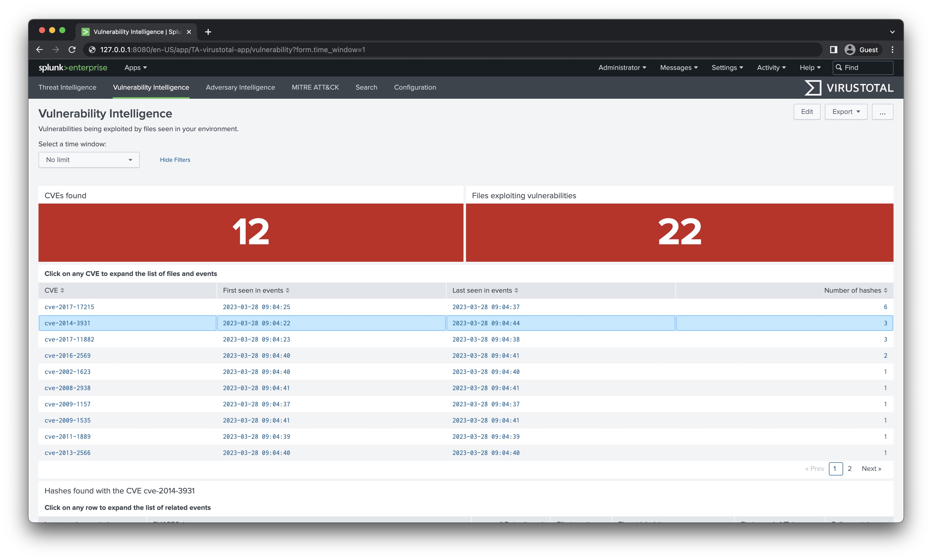Open the MITRE ATT&CK tab
This screenshot has height=560, width=932.
(x=315, y=87)
